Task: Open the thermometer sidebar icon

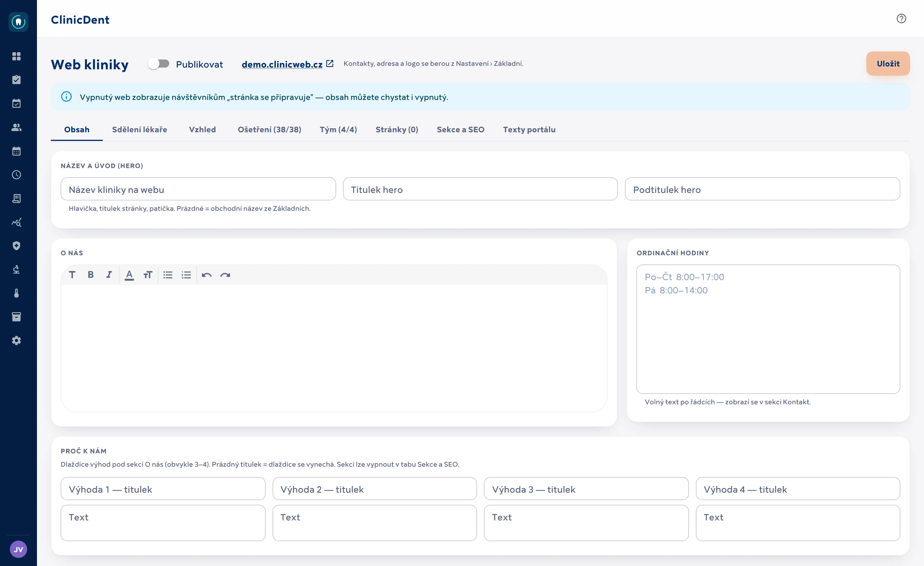Action: point(16,293)
